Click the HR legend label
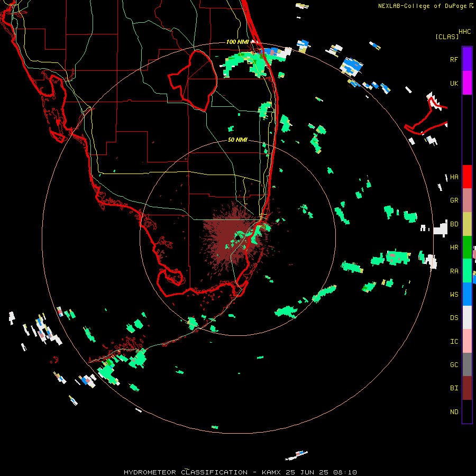Viewport: 476px width, 476px height. (454, 248)
